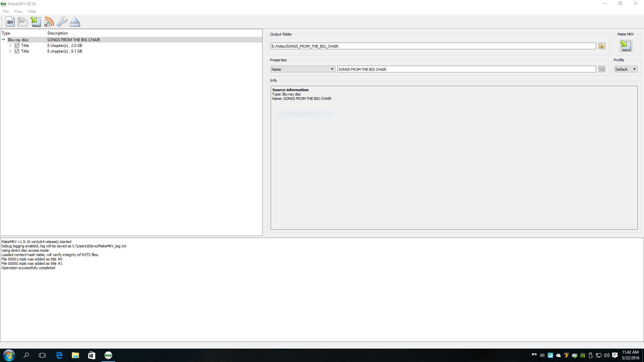Click the open files toolbar icon
This screenshot has height=362, width=644.
[23, 22]
